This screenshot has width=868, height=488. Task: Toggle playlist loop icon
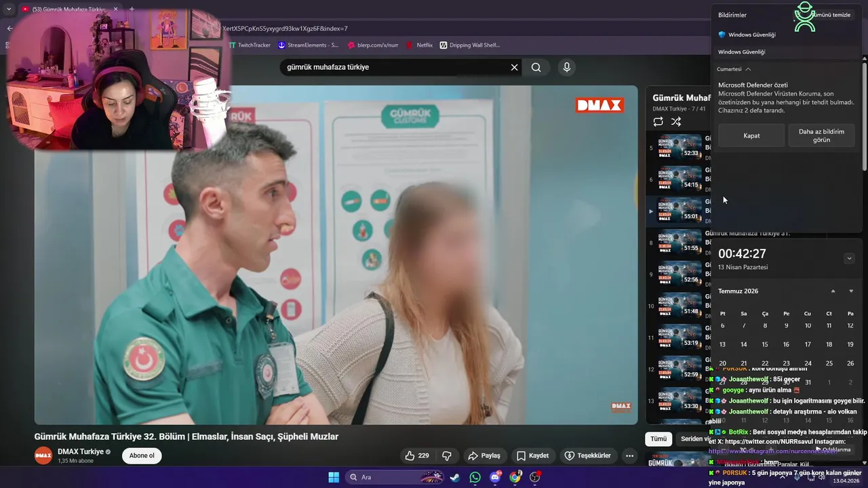click(x=658, y=121)
